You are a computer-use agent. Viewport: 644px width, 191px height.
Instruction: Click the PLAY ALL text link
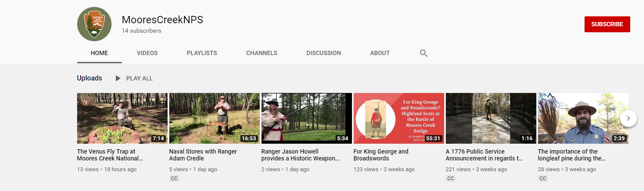point(140,78)
